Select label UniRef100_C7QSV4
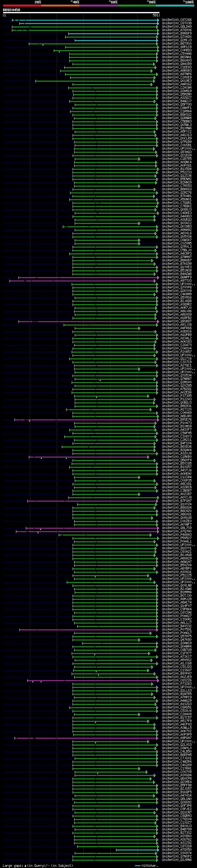 tap(176, 819)
